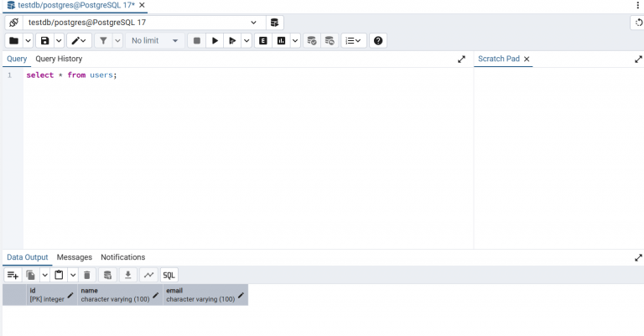644x336 pixels.
Task: Switch to the Query History tab
Action: [59, 59]
